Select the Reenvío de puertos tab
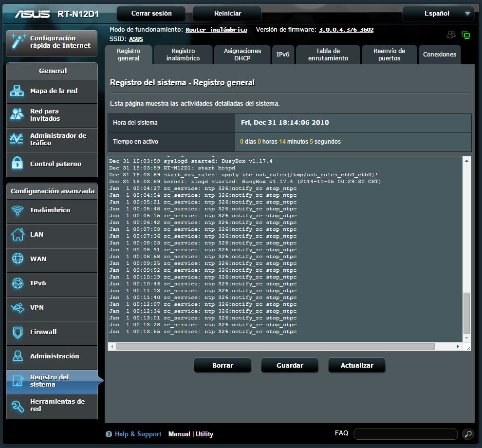 (389, 55)
